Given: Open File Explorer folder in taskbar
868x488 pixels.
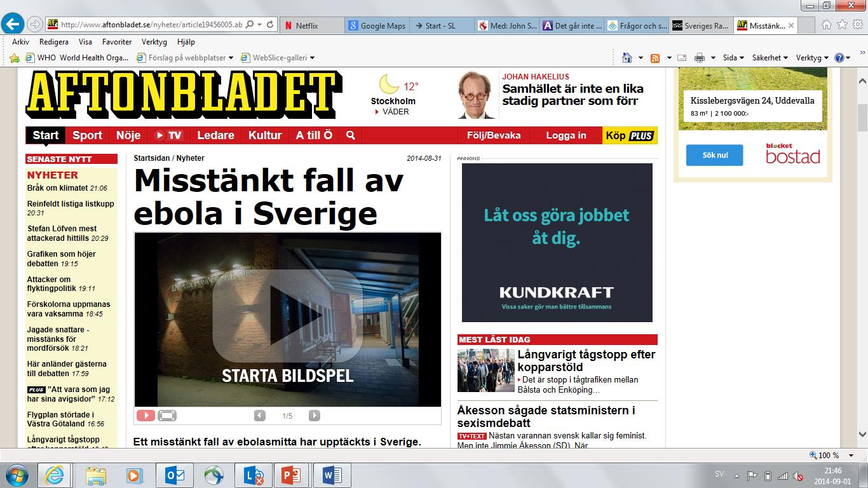Looking at the screenshot, I should (96, 475).
